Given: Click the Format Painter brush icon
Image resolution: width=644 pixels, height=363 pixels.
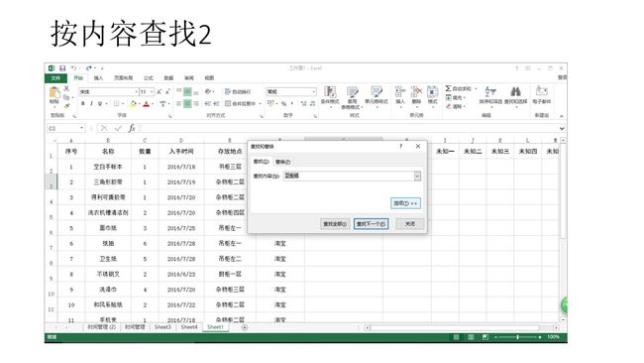Looking at the screenshot, I should [66, 106].
